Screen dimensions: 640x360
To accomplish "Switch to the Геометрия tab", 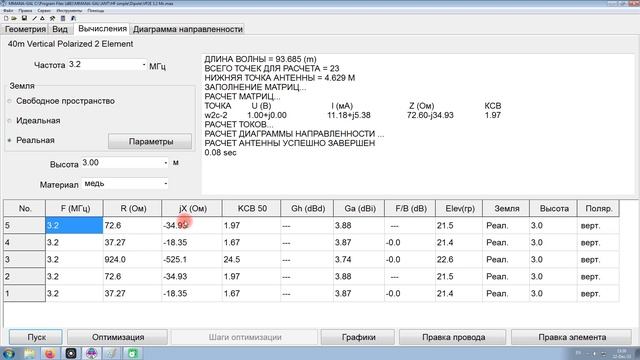I will (x=25, y=29).
